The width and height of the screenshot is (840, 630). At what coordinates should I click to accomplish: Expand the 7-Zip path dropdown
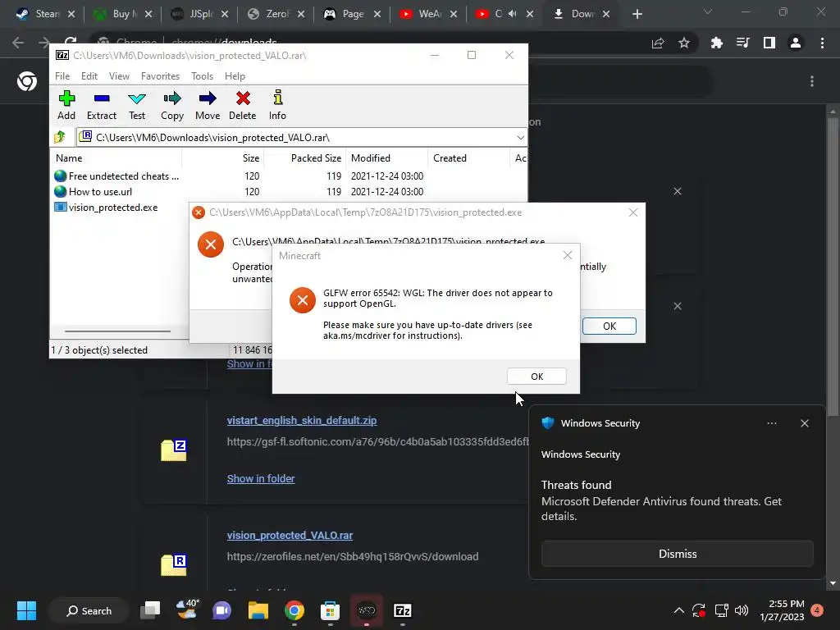tap(520, 138)
